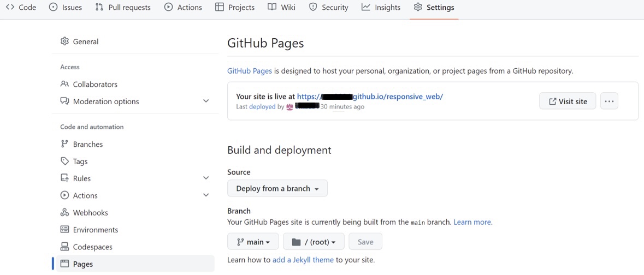
Task: Click the branch icon in main dropdown
Action: click(x=241, y=242)
